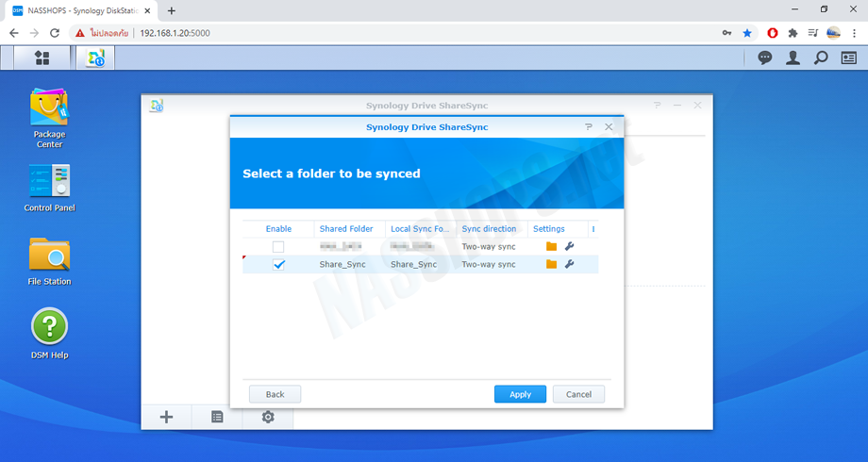868x462 pixels.
Task: Click the plus add-task icon in ShareSync window
Action: pyautogui.click(x=166, y=417)
